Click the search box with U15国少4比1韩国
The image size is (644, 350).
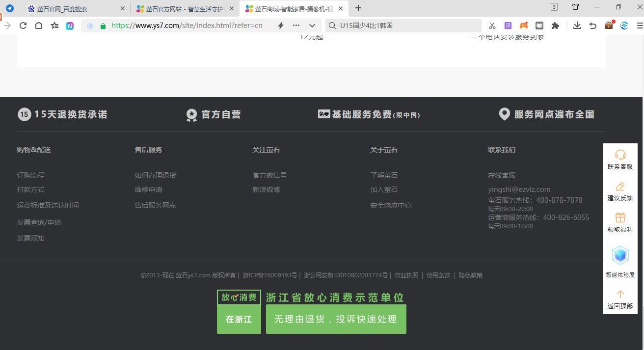tap(403, 26)
